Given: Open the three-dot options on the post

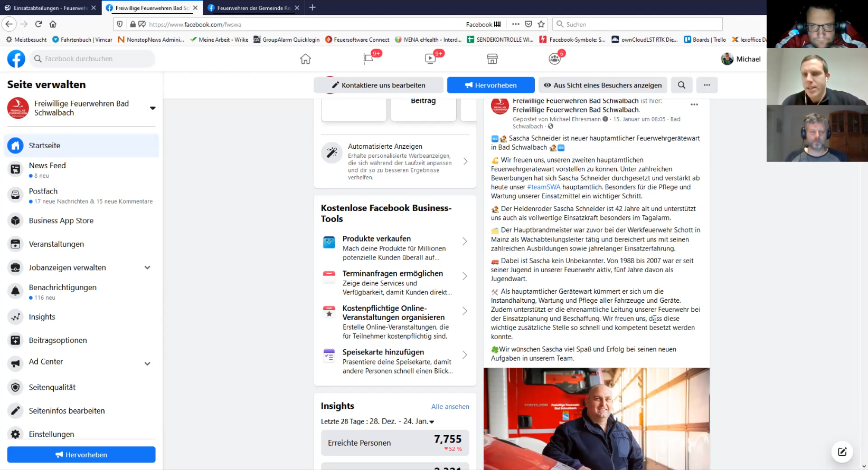Looking at the screenshot, I should [694, 104].
